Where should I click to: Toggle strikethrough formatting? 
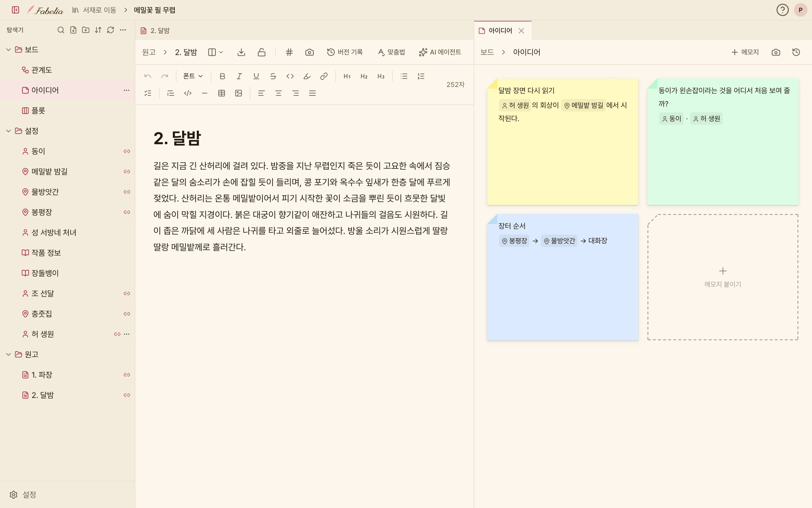[273, 76]
